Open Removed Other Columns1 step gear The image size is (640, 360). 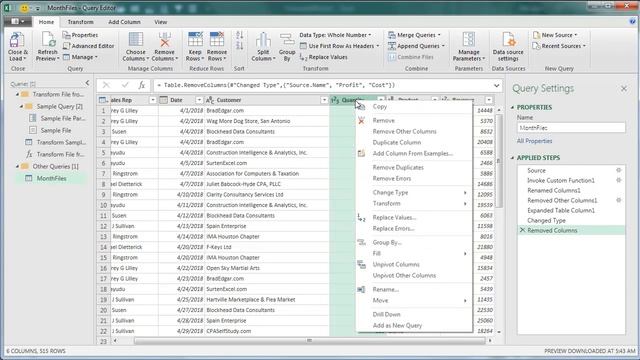(619, 200)
